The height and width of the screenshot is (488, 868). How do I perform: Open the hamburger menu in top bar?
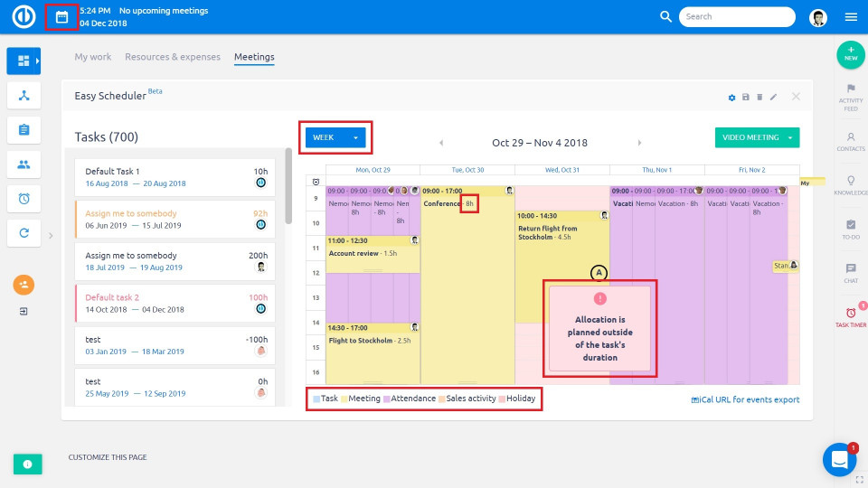coord(851,17)
